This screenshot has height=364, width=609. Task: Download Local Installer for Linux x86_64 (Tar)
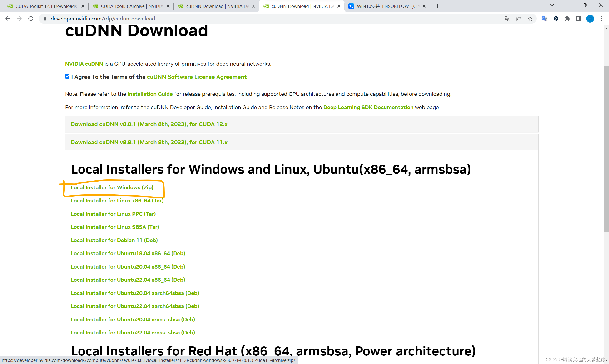point(117,201)
